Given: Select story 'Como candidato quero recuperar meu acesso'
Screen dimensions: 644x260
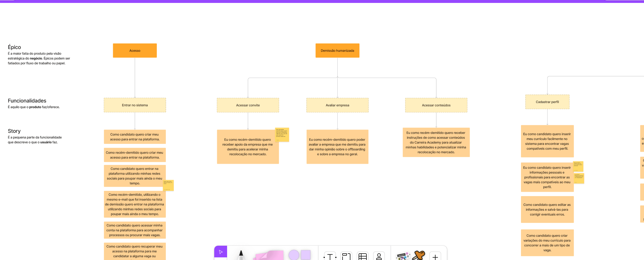Looking at the screenshot, I should [x=135, y=251].
